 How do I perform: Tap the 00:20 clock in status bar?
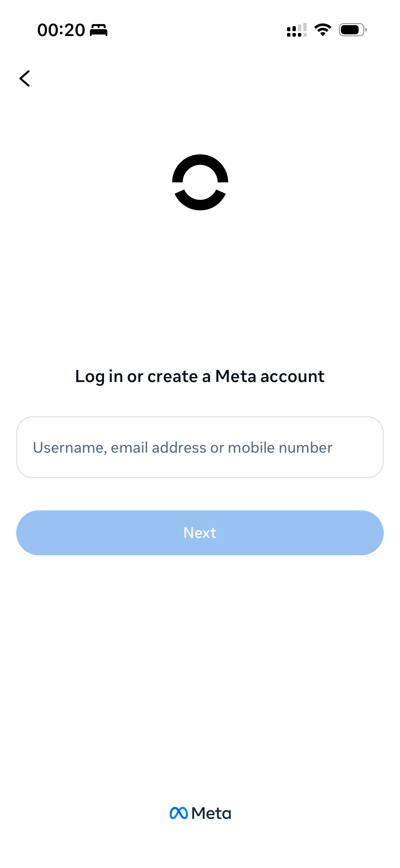point(61,30)
